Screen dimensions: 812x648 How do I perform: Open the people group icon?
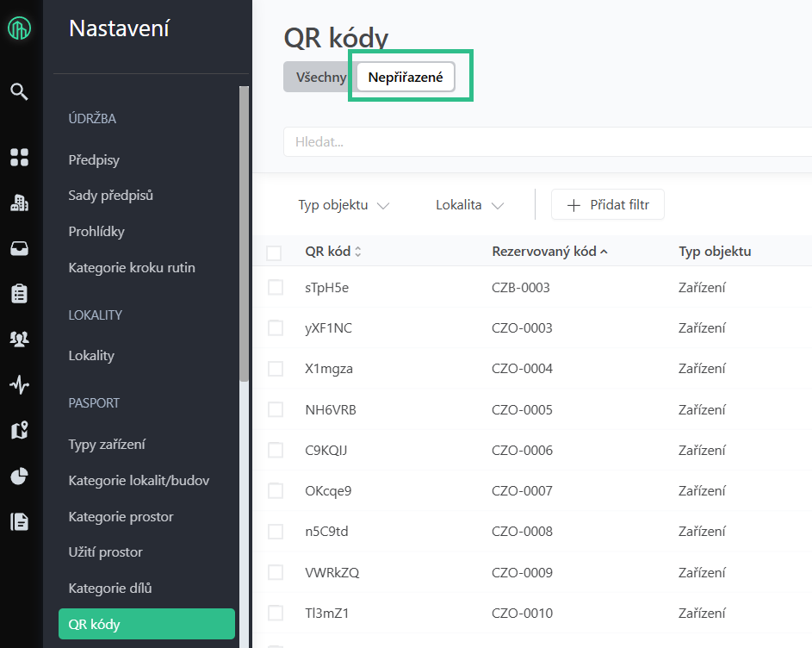(x=19, y=339)
